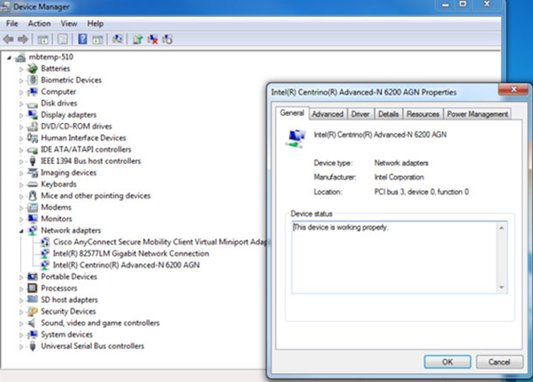Click OK in the Properties dialog
The height and width of the screenshot is (382, 533).
[447, 362]
